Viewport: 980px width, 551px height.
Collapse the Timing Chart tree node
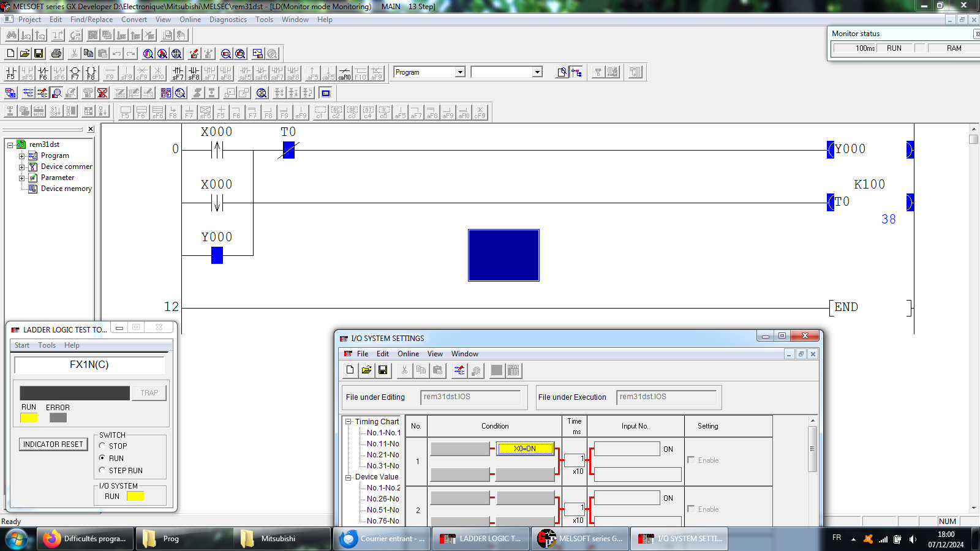[x=348, y=422]
